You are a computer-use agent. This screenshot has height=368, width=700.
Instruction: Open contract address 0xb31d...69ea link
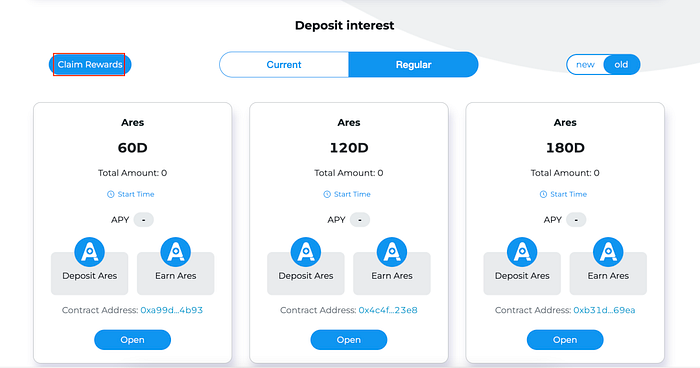coord(604,310)
